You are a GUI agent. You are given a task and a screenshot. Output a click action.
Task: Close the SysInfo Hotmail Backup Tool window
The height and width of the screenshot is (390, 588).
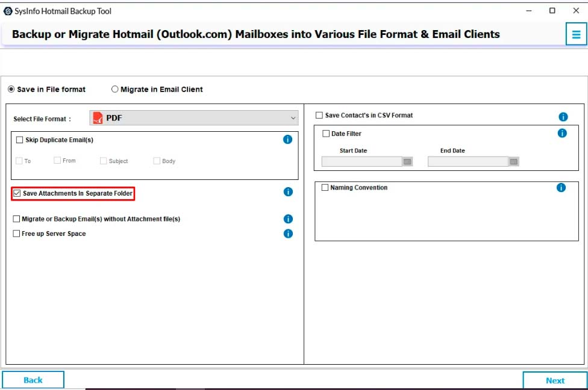pos(576,11)
